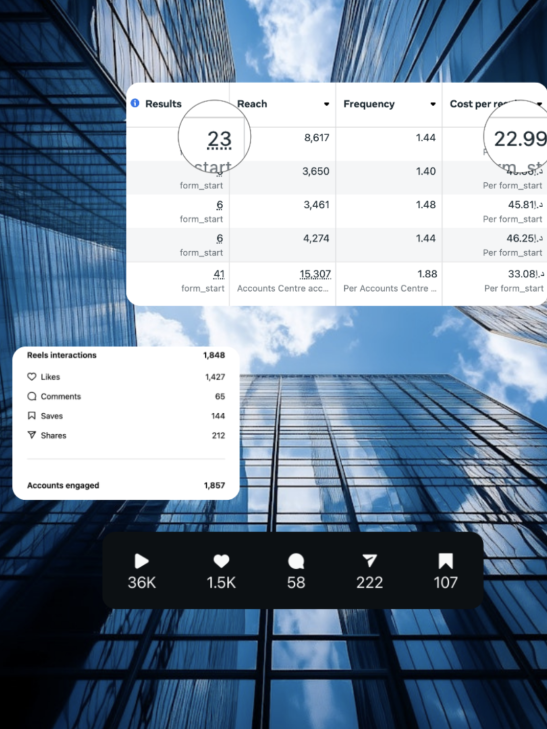Click the Saves count 144
This screenshot has width=547, height=729.
tap(218, 416)
